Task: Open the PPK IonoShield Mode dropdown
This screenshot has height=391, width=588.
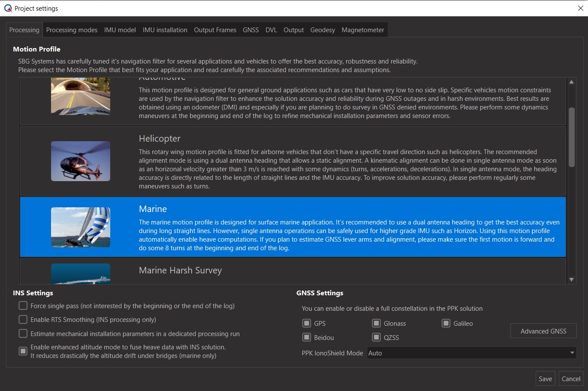Action: pyautogui.click(x=471, y=353)
